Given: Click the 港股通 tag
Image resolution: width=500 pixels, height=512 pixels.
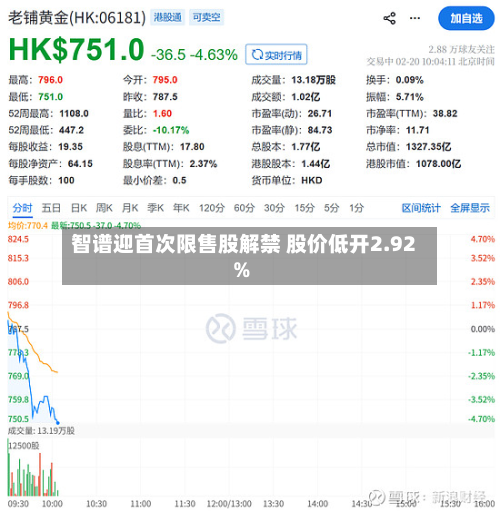Looking at the screenshot, I should (x=168, y=17).
